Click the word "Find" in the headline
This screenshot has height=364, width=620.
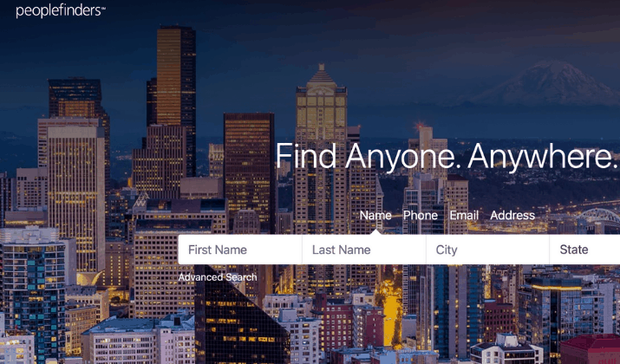tap(306, 156)
